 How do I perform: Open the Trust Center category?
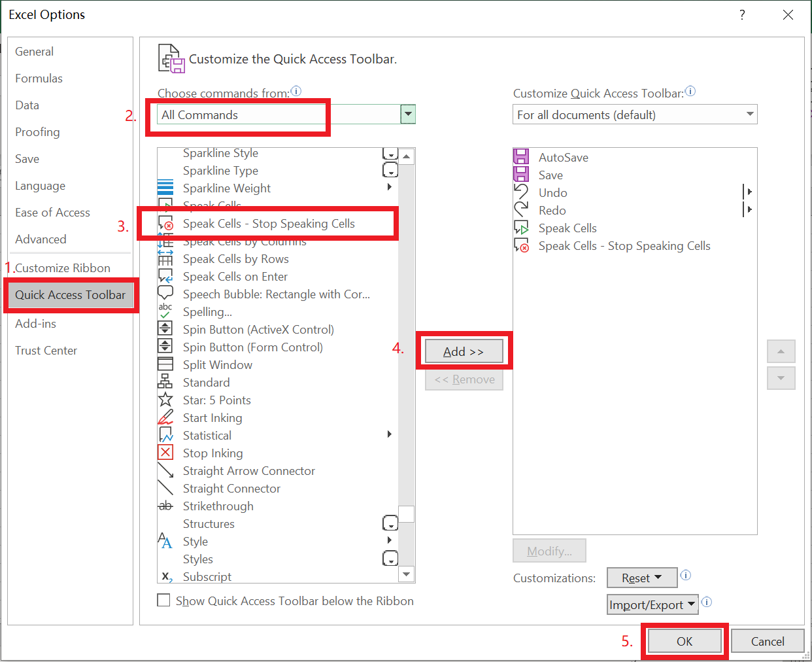46,351
